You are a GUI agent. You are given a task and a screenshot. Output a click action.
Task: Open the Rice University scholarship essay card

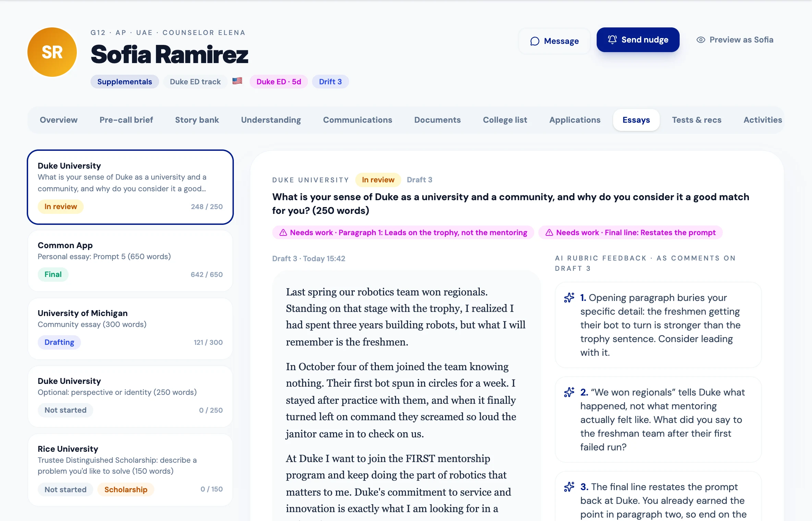(130, 470)
